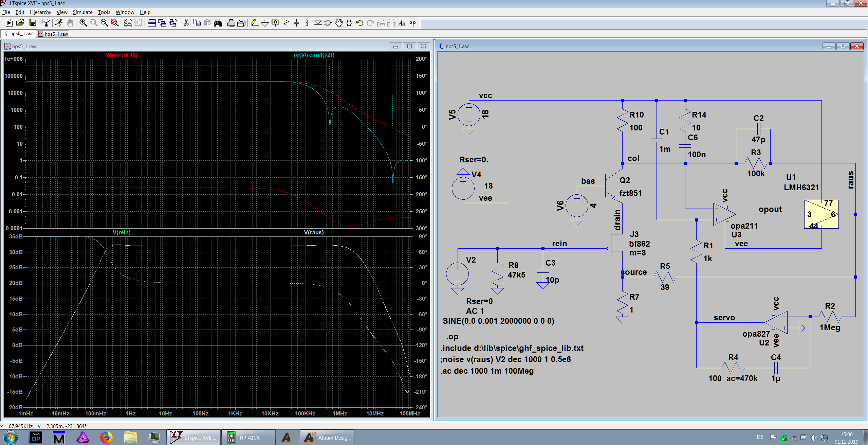Click the label net tool
868x445 pixels.
tap(275, 23)
